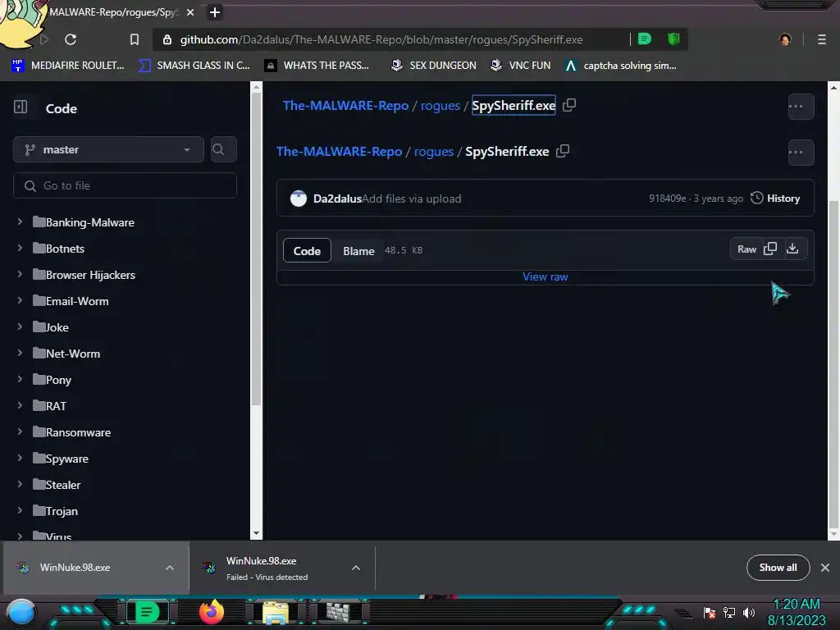Screen dimensions: 840x630
Task: Click the View raw link
Action: [545, 277]
